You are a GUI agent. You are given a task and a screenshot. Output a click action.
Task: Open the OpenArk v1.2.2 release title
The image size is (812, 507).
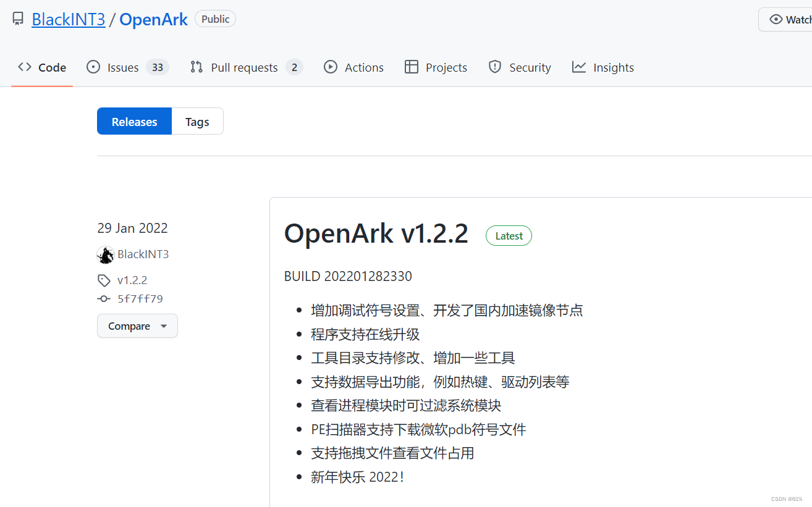point(376,233)
